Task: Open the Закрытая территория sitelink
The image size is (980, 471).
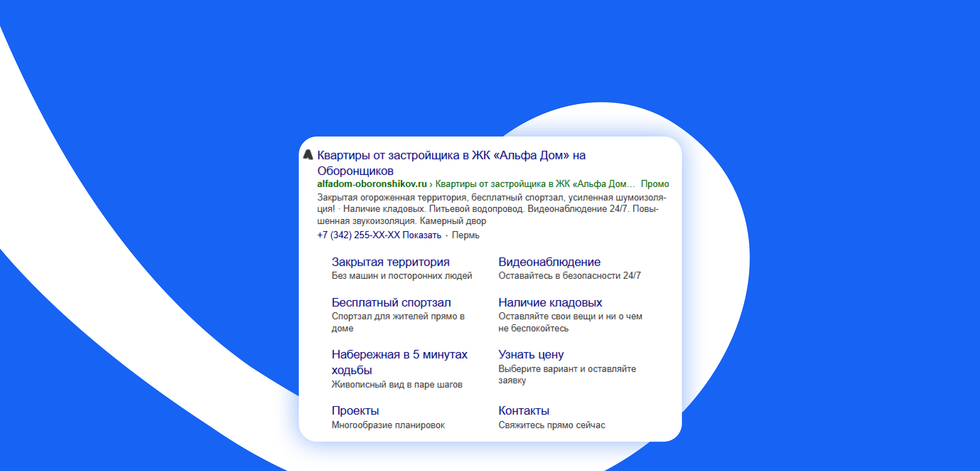Action: pyautogui.click(x=390, y=262)
